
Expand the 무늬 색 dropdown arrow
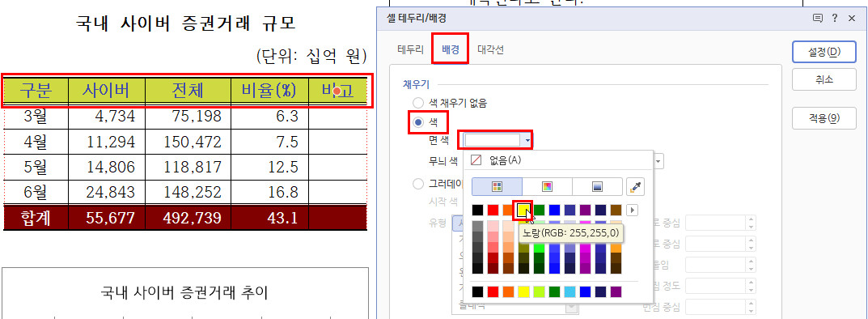pos(658,161)
